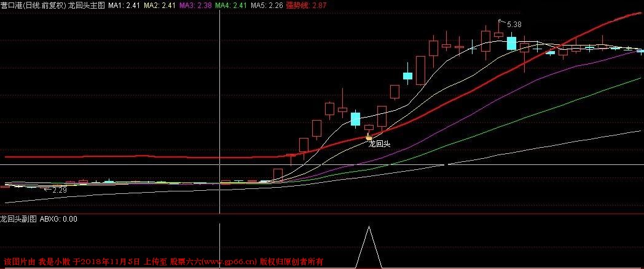Click the 龙回头 signal text on chart
Image resolution: width=644 pixels, height=269 pixels.
tap(379, 144)
